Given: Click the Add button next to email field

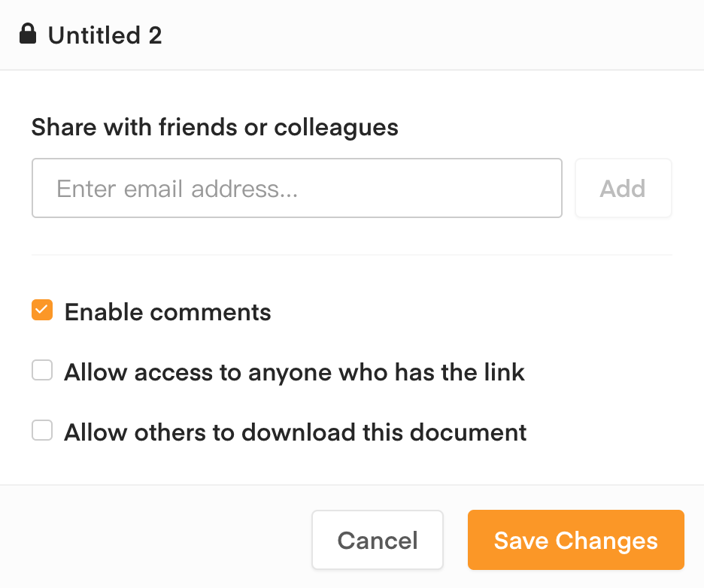Looking at the screenshot, I should click(623, 188).
